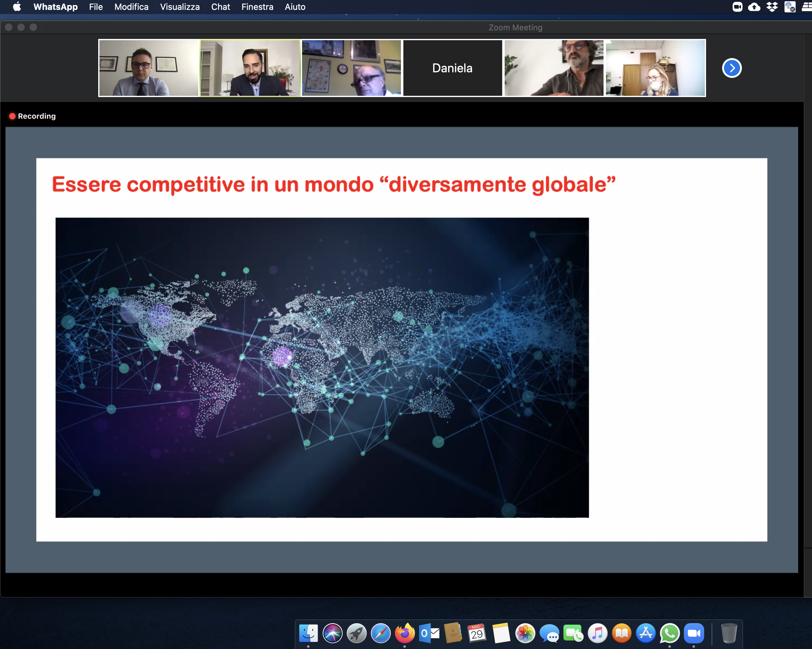Image resolution: width=812 pixels, height=649 pixels.
Task: Open FaceTime from the dock
Action: [x=573, y=633]
